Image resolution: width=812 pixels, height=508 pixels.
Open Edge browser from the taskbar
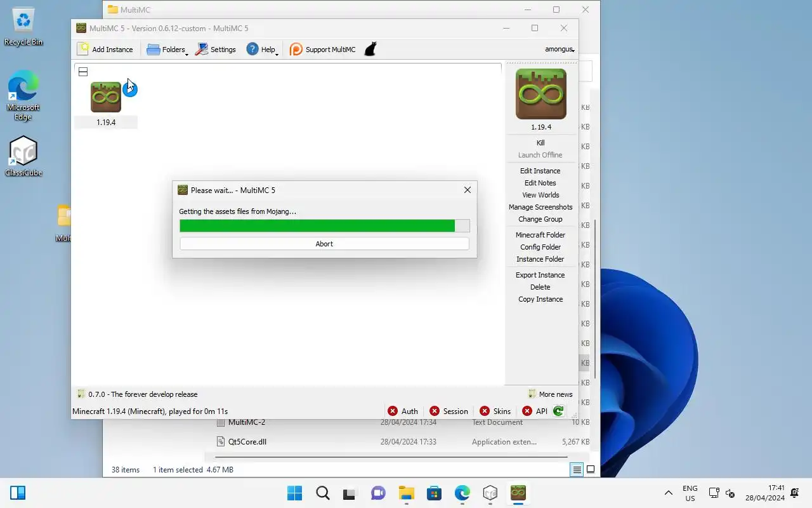pyautogui.click(x=462, y=493)
